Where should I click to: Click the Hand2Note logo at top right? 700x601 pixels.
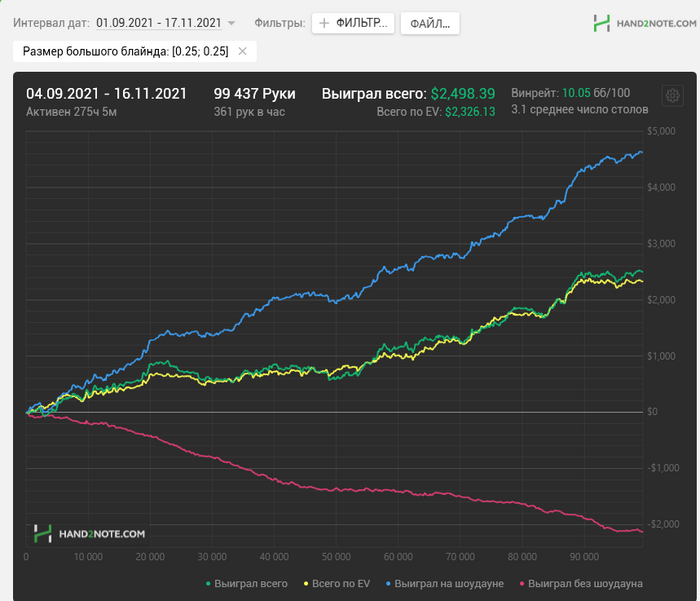(x=645, y=23)
